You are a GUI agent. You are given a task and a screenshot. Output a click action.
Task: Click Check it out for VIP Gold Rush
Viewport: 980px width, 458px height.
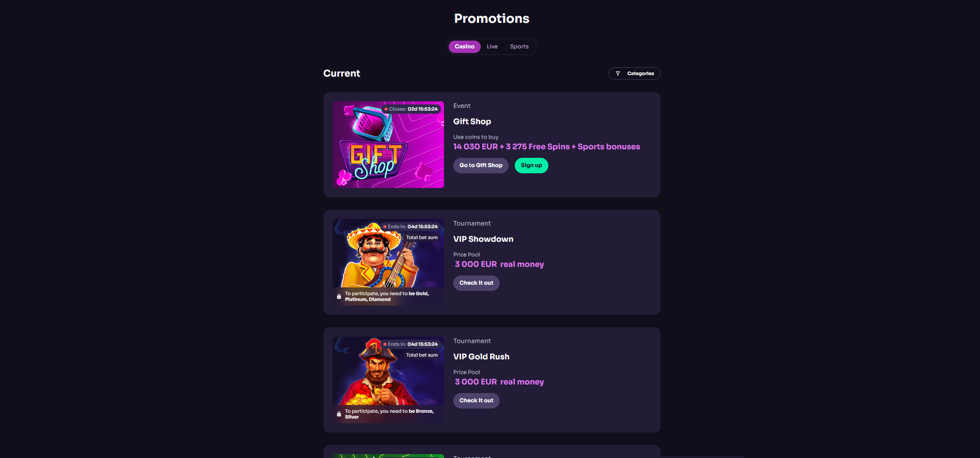[476, 401]
